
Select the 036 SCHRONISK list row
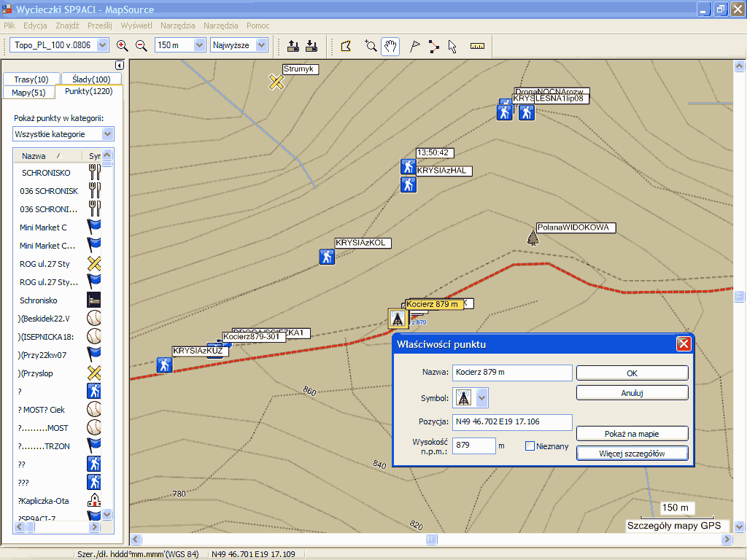click(x=57, y=191)
